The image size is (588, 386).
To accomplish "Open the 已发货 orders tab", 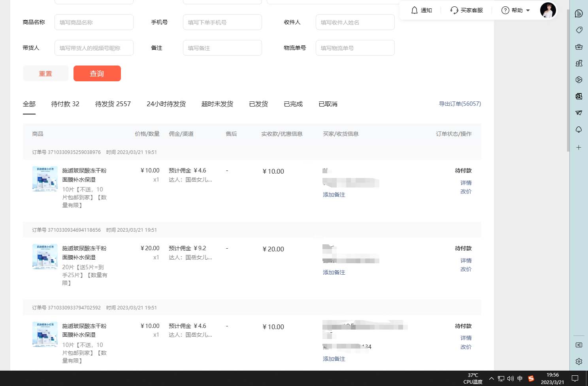I will coord(258,104).
